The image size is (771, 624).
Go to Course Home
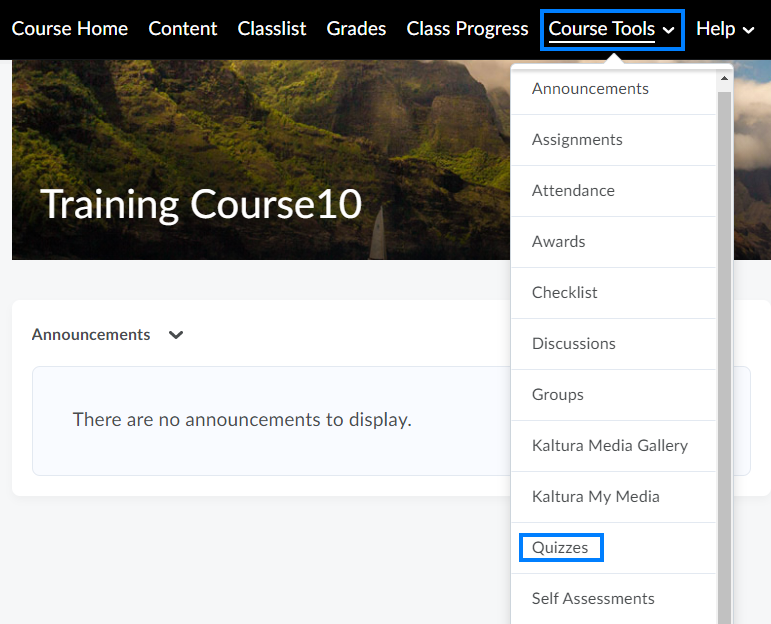pos(70,29)
